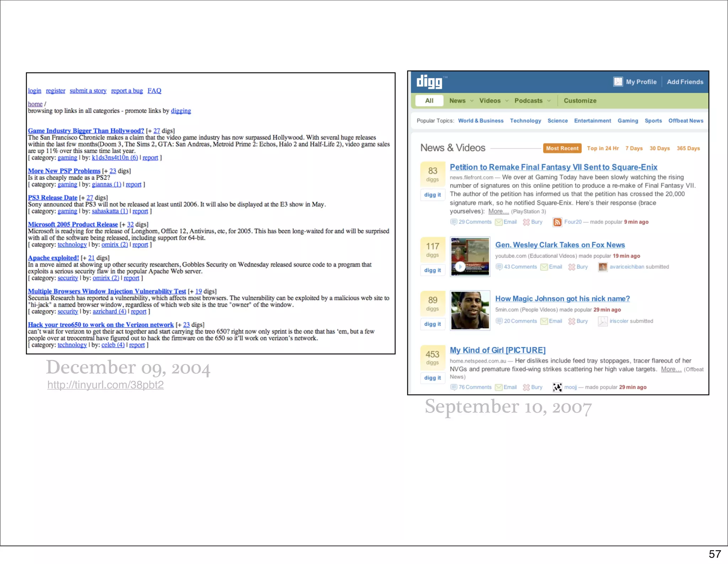
Task: Select 30 Days filter
Action: [660, 148]
